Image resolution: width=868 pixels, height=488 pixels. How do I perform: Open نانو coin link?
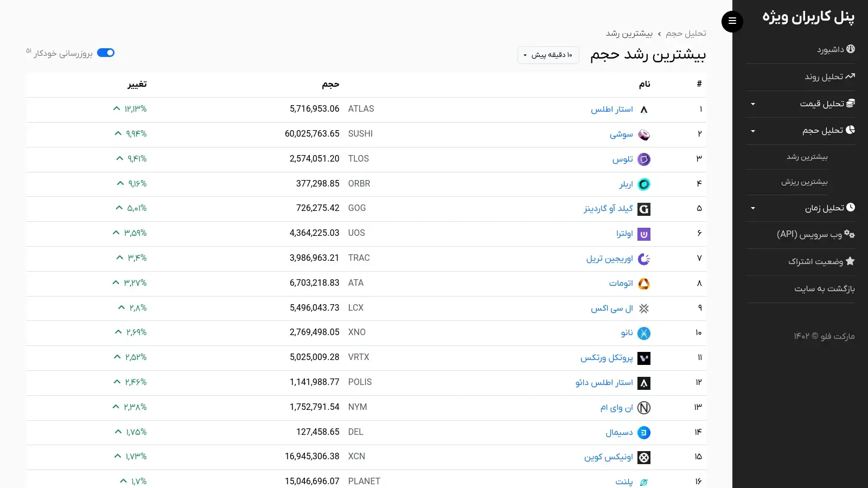627,333
